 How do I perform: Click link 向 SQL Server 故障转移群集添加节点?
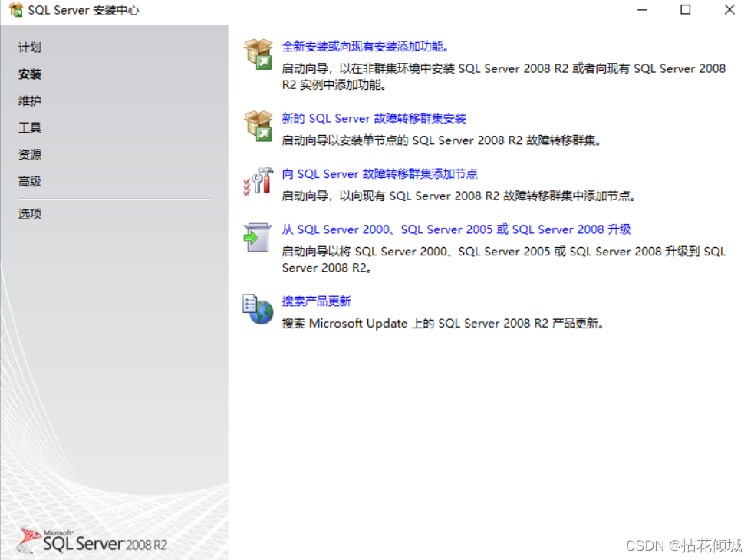tap(380, 173)
